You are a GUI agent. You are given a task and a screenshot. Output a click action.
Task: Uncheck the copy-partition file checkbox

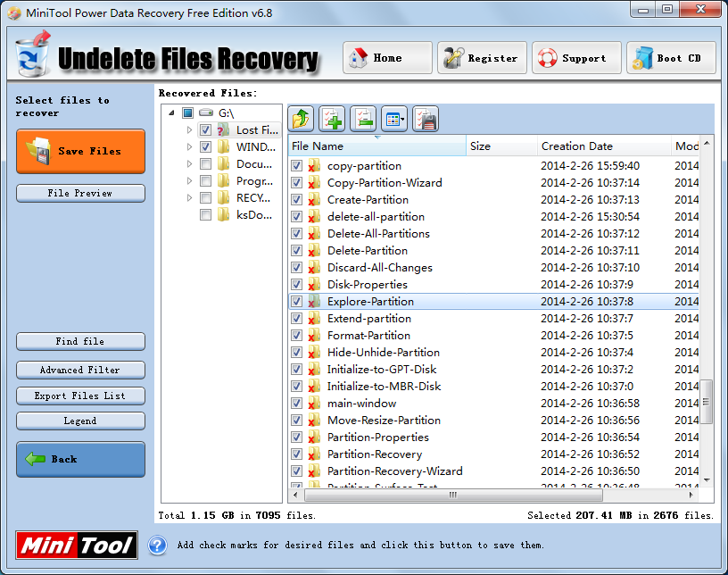(297, 166)
